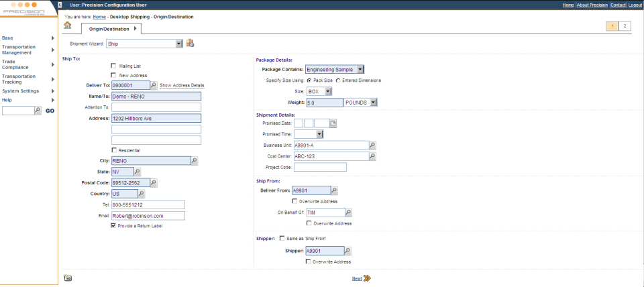Open the Business Unit lookup magnifier

click(372, 146)
